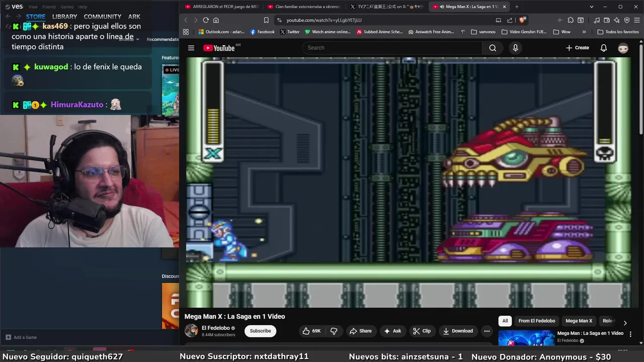This screenshot has height=362, width=644.
Task: Share the Mega Man X video
Action: (360, 331)
